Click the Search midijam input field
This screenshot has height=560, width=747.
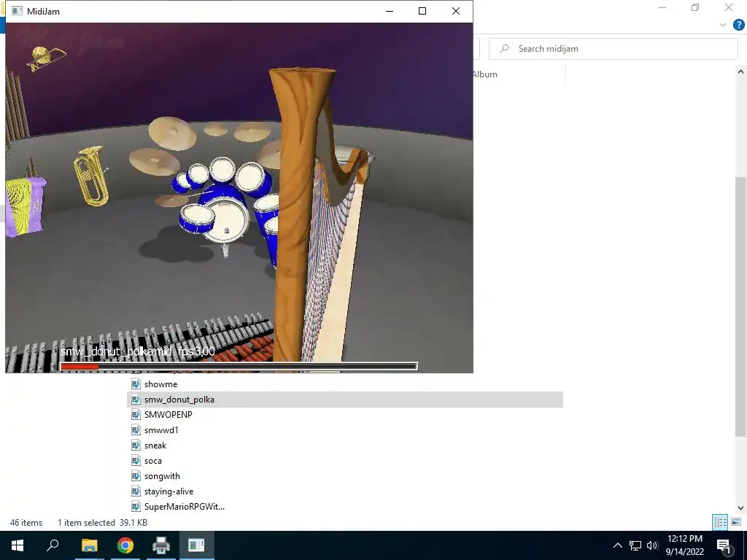(x=614, y=49)
